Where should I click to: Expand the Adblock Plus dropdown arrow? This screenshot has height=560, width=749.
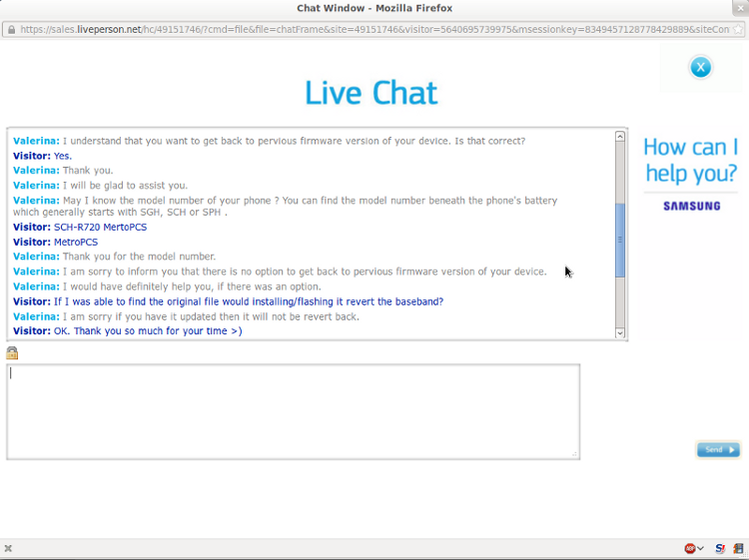(x=700, y=549)
